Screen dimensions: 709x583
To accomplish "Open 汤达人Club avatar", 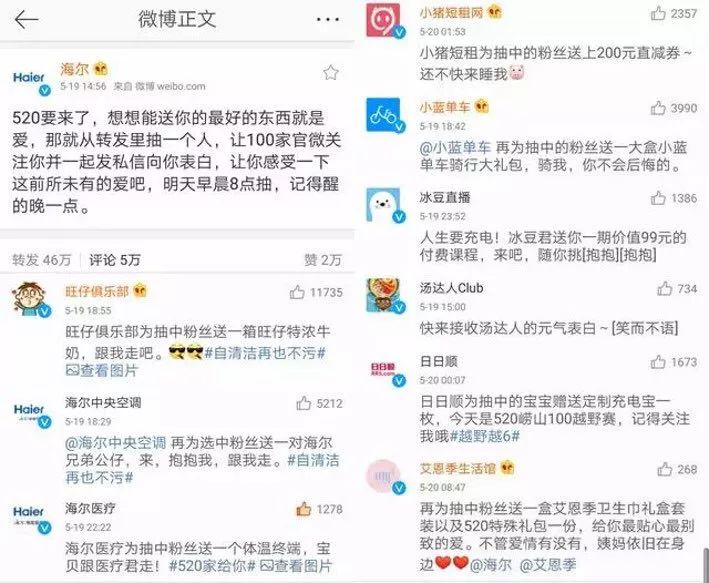I will [x=385, y=296].
